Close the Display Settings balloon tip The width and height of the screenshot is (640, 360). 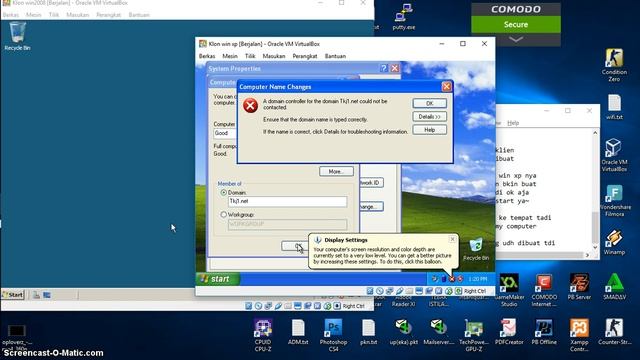[x=452, y=239]
